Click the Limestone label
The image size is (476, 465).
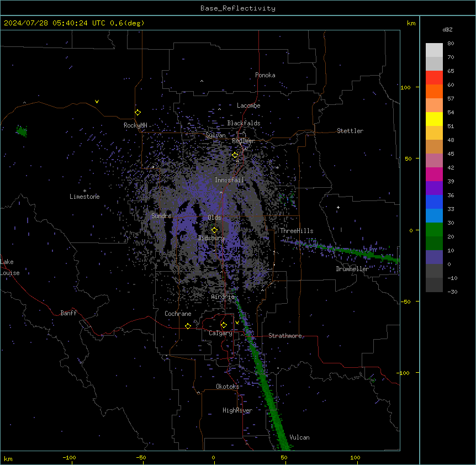pyautogui.click(x=84, y=197)
